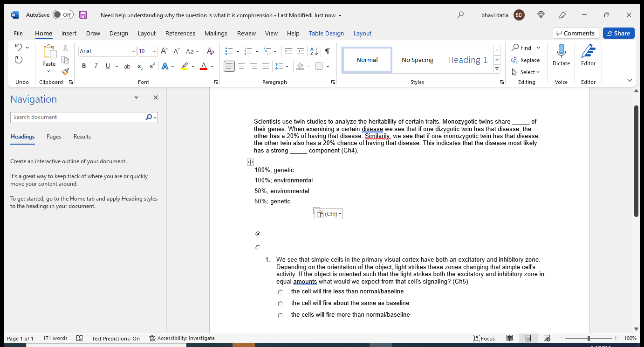Apply italic formatting
644x347 pixels.
[96, 66]
